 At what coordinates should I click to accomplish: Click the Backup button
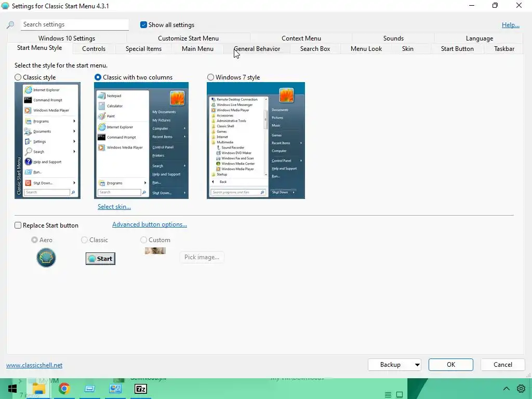pyautogui.click(x=390, y=365)
